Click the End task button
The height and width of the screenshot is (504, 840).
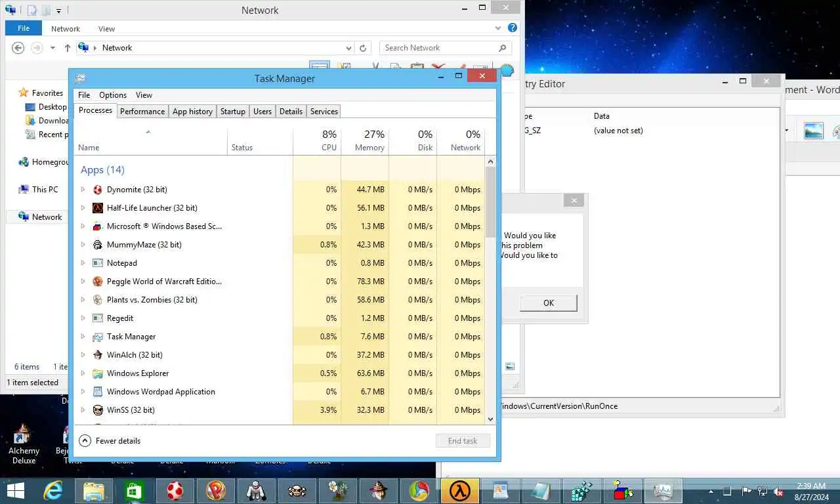tap(463, 441)
